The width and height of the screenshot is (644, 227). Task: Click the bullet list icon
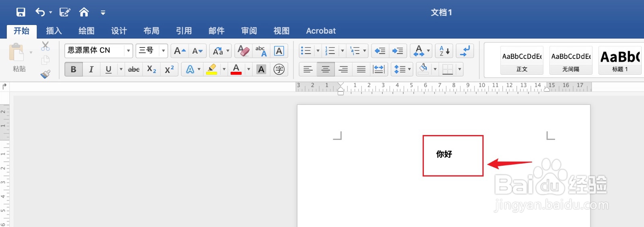click(306, 51)
